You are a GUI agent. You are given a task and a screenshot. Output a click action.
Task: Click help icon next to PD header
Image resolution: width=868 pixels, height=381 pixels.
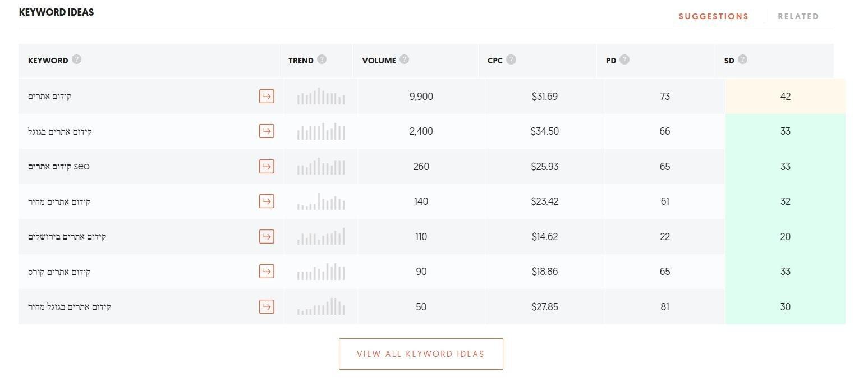pyautogui.click(x=624, y=59)
